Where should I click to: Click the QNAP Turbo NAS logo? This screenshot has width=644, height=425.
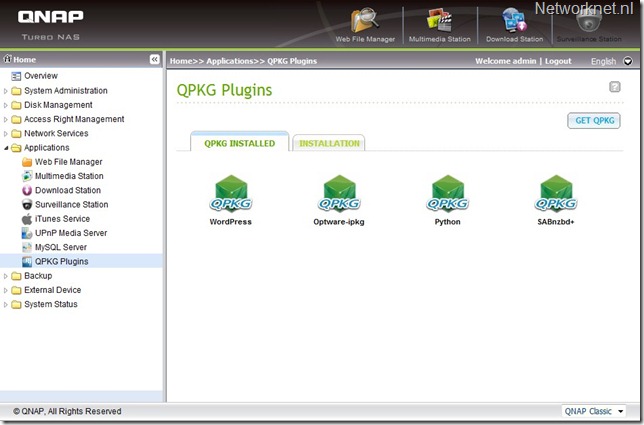pyautogui.click(x=51, y=25)
